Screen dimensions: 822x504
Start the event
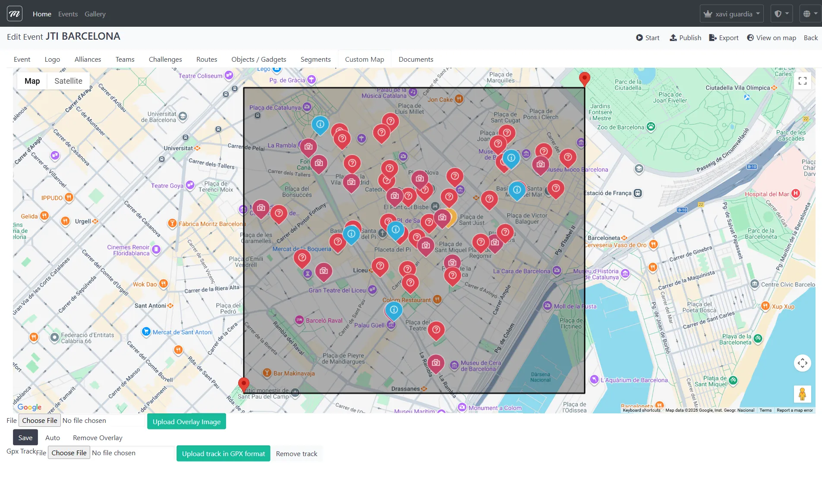tap(648, 38)
